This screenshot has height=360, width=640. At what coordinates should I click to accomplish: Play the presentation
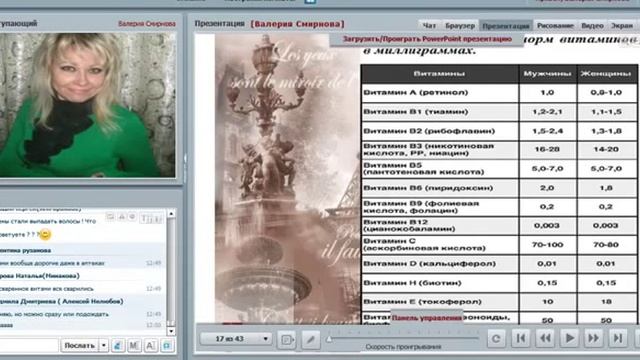pos(569,338)
